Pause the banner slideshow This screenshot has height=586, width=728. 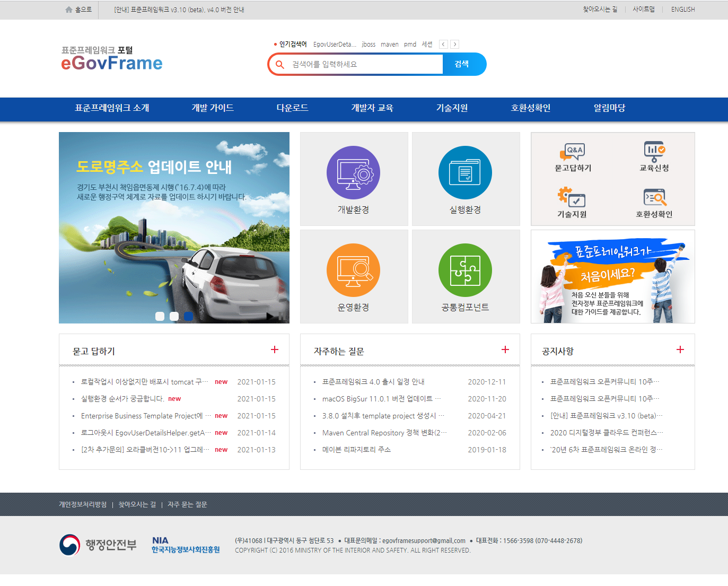[282, 317]
